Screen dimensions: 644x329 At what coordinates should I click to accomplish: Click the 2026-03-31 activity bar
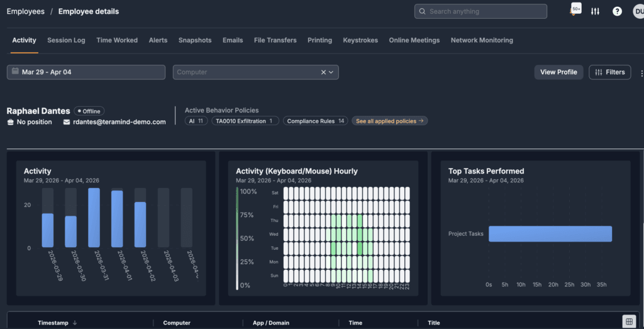click(94, 218)
